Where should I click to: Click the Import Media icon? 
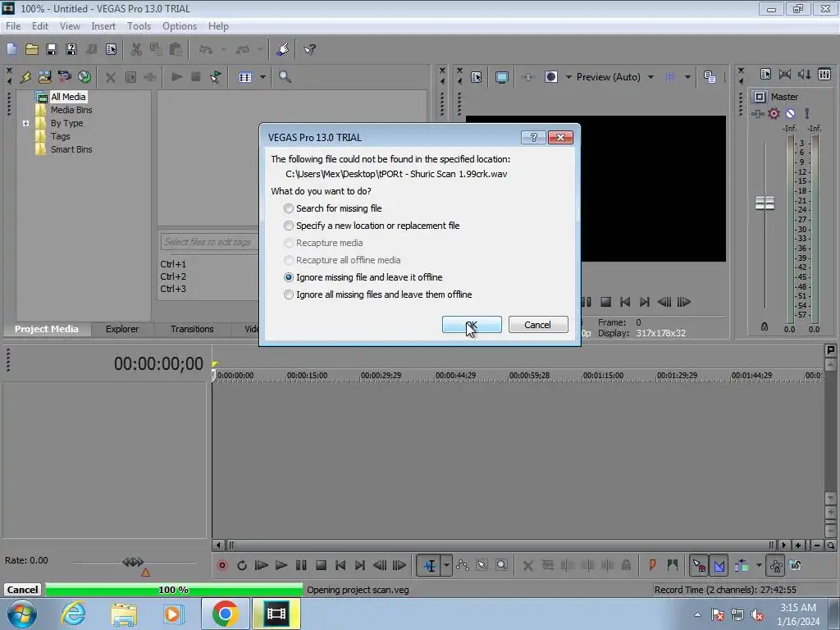(45, 77)
